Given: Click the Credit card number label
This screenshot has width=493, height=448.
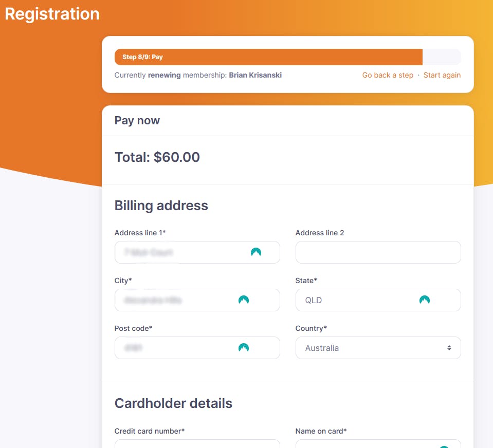Looking at the screenshot, I should pyautogui.click(x=149, y=431).
